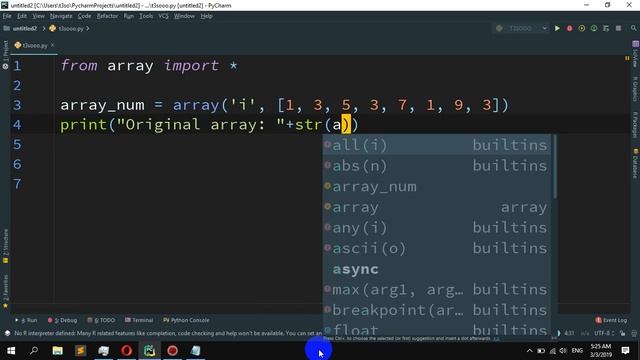
Task: Click the untitled2 project breadcrumb
Action: [x=20, y=29]
